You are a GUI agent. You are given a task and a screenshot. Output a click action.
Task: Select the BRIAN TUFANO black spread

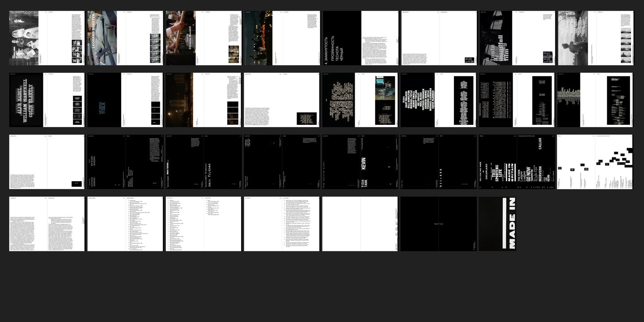point(203,162)
